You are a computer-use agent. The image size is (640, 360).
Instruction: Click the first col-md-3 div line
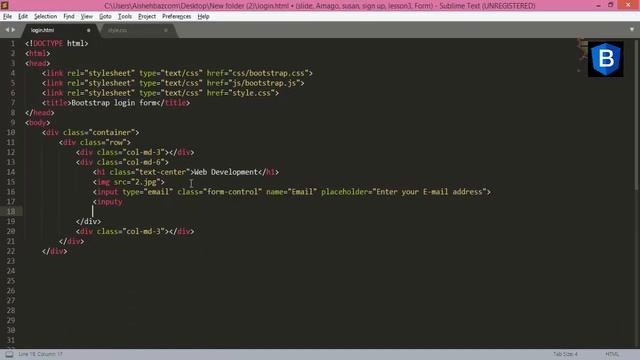pos(135,152)
